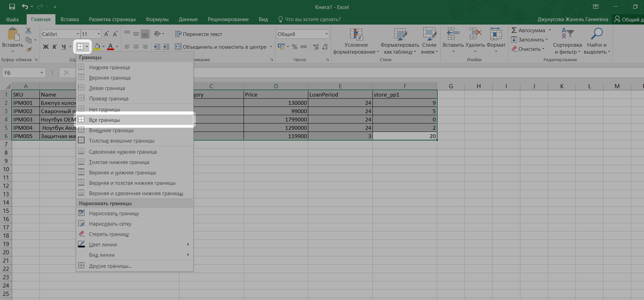Click the increase font size icon
Viewport: 644px width, 300px height.
(106, 34)
